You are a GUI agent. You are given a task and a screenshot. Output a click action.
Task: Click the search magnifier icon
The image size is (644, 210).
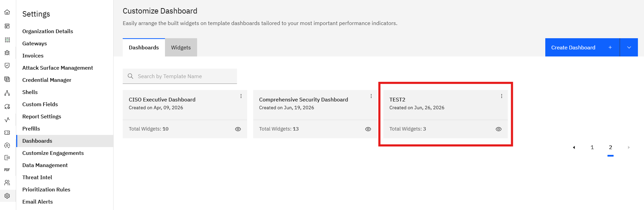[x=130, y=76]
